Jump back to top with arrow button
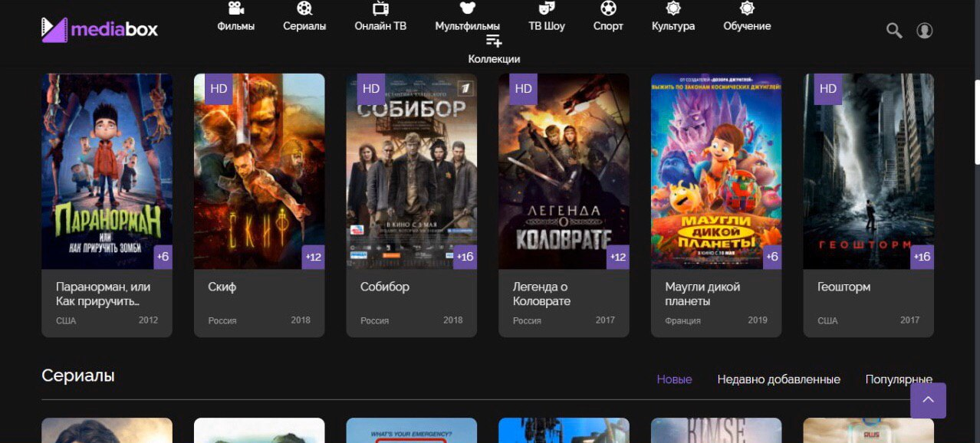The height and width of the screenshot is (443, 980). click(928, 400)
